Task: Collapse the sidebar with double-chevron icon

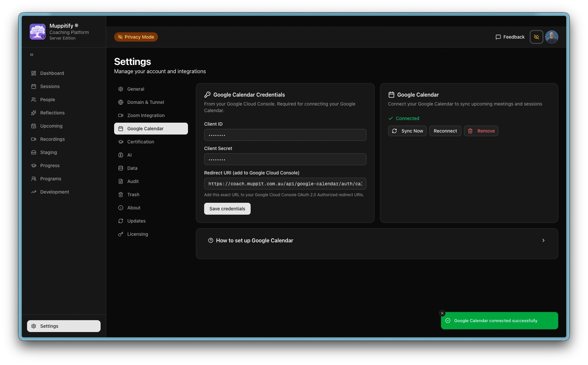Action: (32, 55)
